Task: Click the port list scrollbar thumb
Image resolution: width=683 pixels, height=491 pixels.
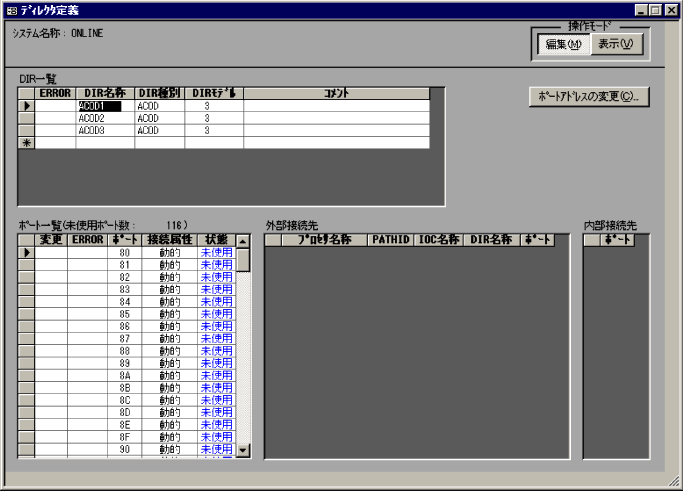Action: coord(242,260)
